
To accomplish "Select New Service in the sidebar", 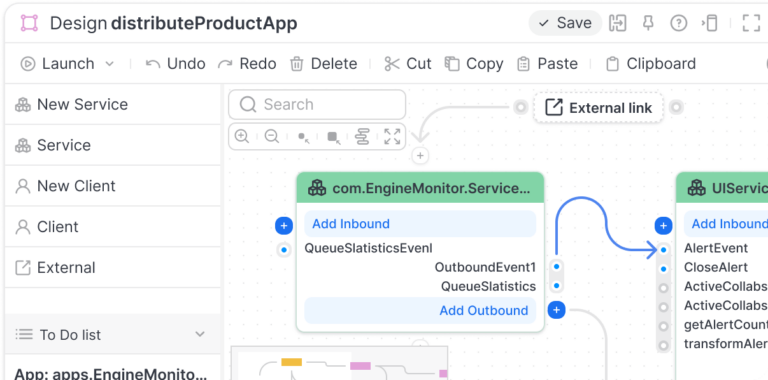I will point(113,104).
